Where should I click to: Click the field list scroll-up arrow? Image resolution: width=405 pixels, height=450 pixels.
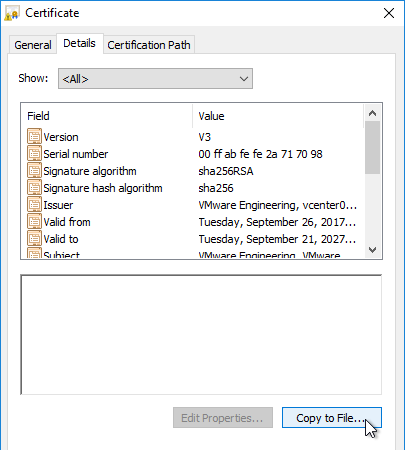click(x=372, y=113)
